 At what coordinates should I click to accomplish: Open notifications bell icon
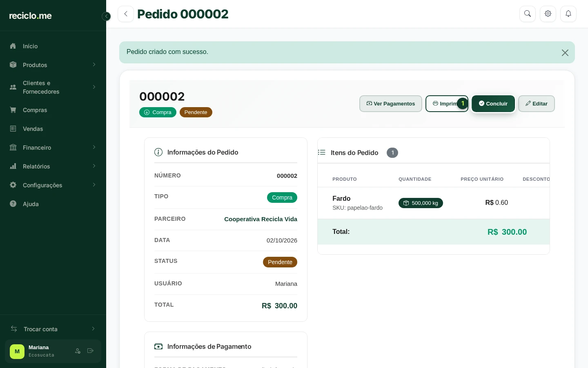[568, 14]
